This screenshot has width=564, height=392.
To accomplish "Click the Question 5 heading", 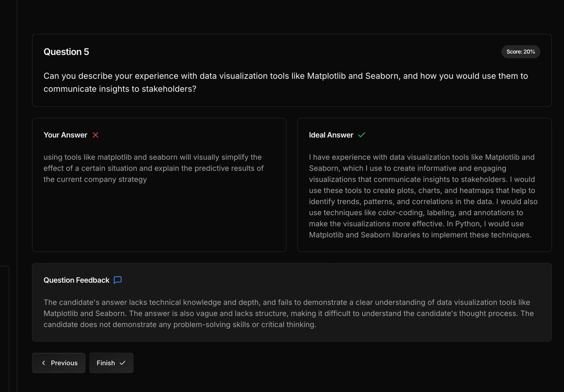I will click(66, 52).
